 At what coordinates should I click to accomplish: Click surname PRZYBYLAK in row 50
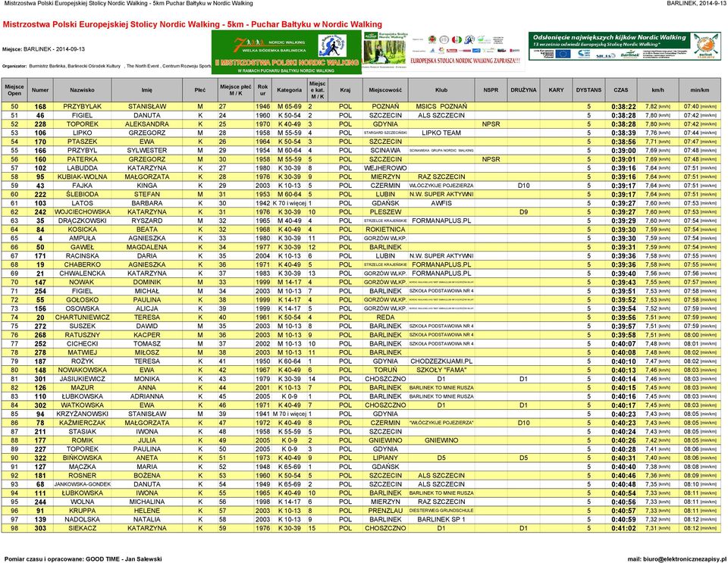tap(82, 107)
